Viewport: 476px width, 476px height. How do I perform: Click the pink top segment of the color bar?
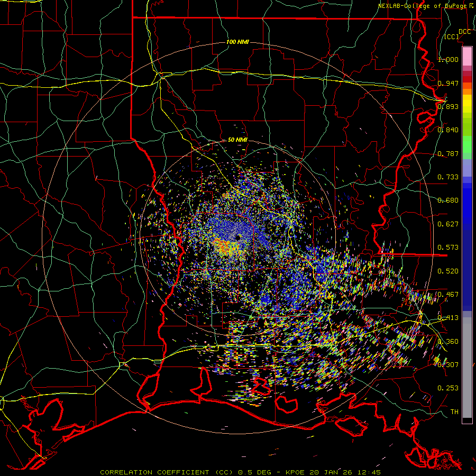click(467, 56)
